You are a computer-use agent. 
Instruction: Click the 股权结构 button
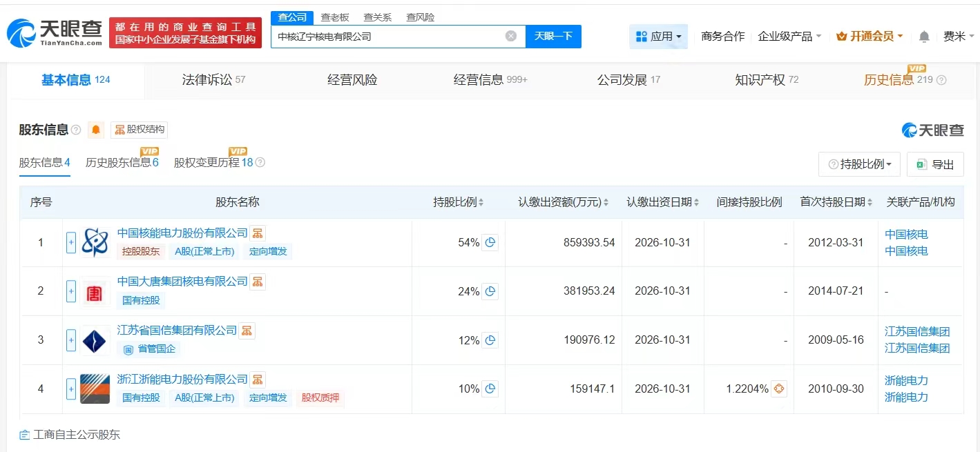pyautogui.click(x=140, y=130)
